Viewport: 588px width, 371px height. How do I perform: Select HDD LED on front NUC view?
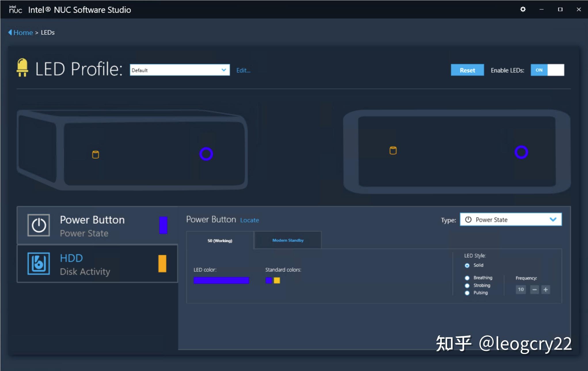393,151
